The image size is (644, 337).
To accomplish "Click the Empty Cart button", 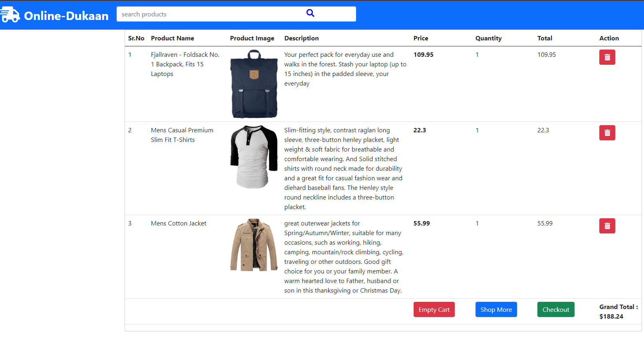I will pyautogui.click(x=434, y=309).
